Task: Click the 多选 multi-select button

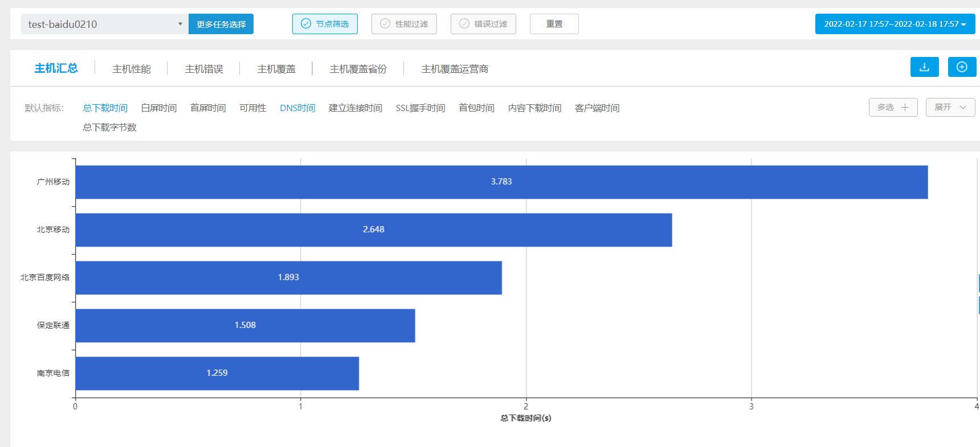Action: (x=893, y=107)
